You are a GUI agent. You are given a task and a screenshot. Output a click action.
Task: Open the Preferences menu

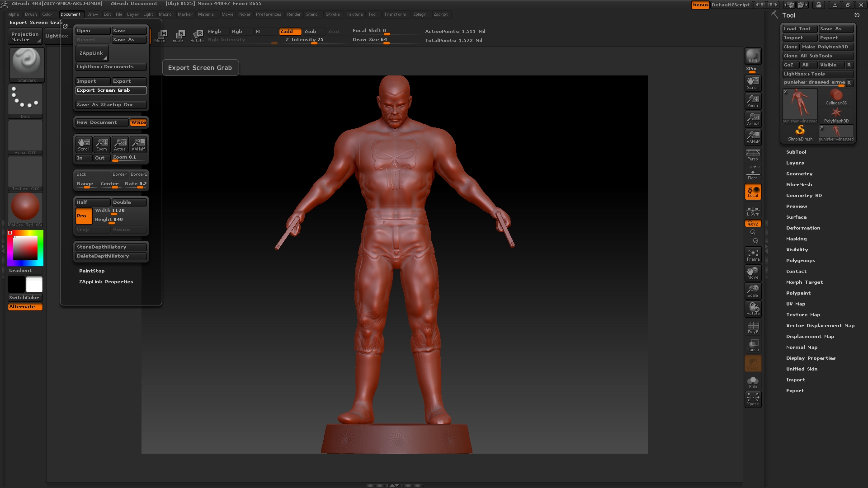pos(269,14)
